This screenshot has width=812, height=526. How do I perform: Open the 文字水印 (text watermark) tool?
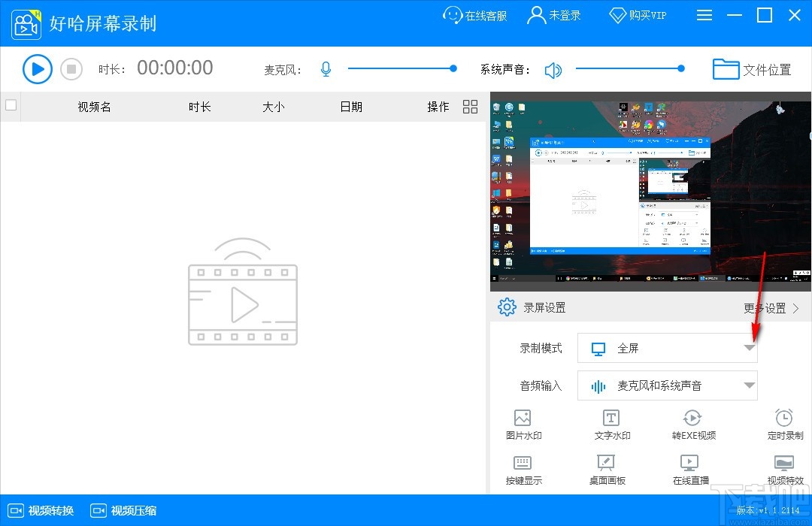pyautogui.click(x=611, y=423)
